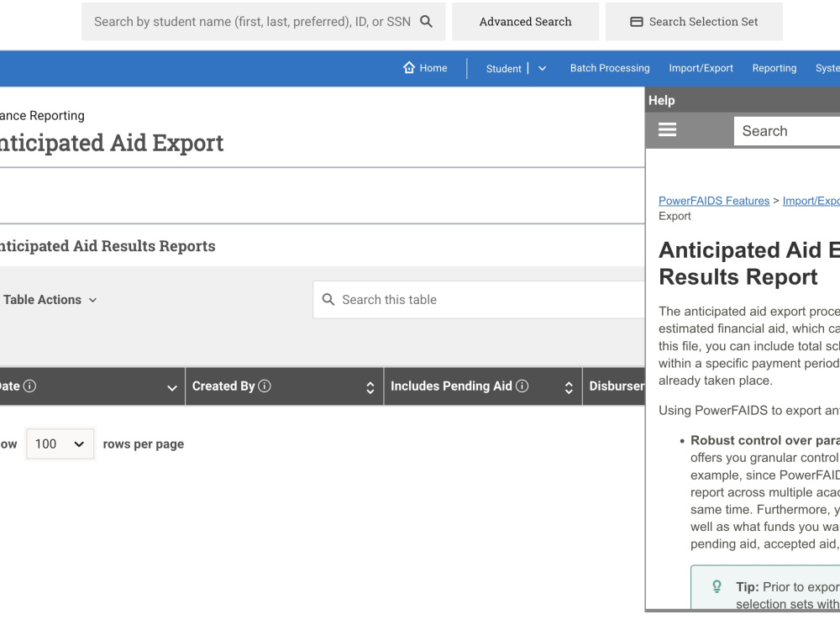Click the 'rows per page' label
Screen dimensions: 840x630
(x=143, y=444)
